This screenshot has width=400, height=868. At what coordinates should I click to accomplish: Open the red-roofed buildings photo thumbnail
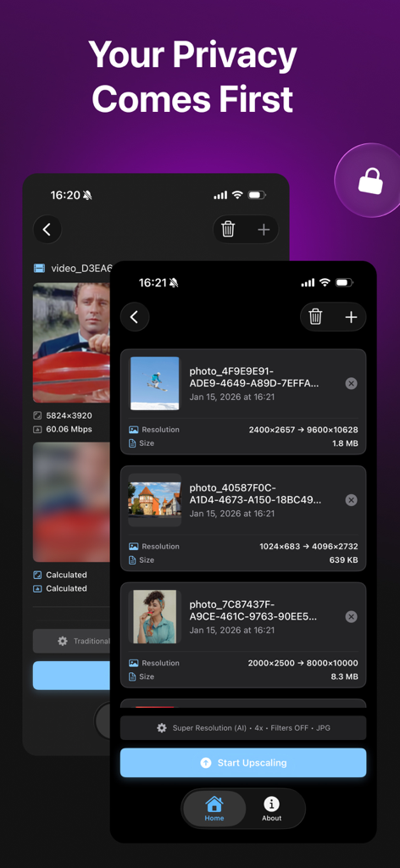155,500
